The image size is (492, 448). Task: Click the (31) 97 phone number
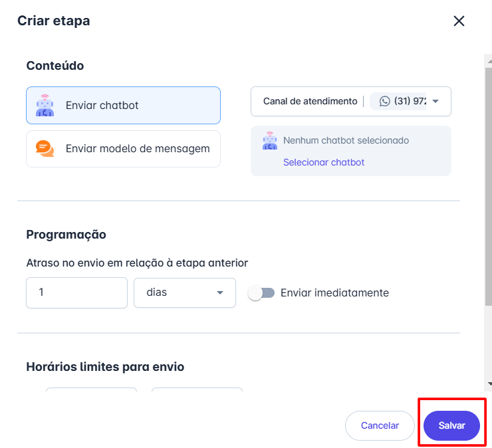tap(410, 102)
